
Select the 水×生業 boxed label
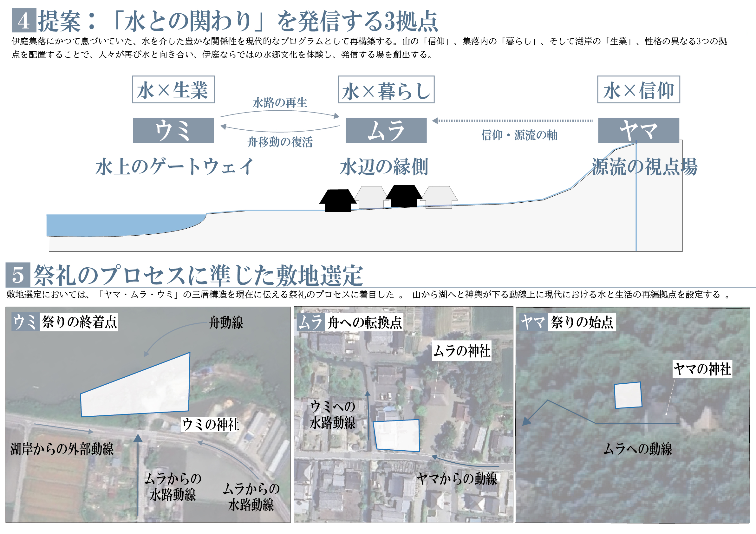tap(173, 89)
